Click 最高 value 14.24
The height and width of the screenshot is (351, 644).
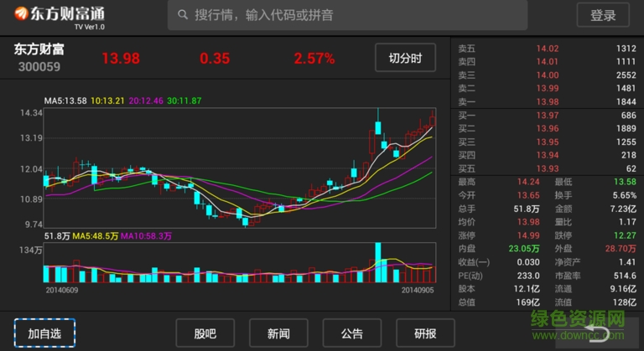528,182
